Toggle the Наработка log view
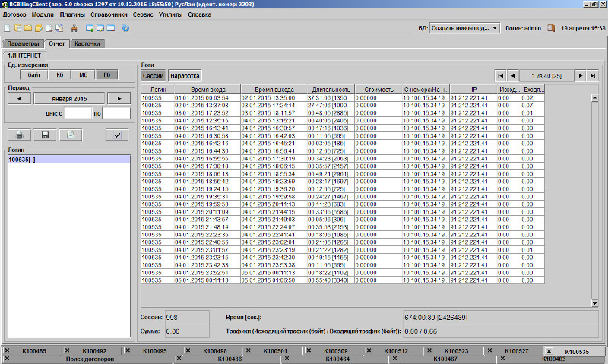Viewport: 608px width, 364px height. 185,76
